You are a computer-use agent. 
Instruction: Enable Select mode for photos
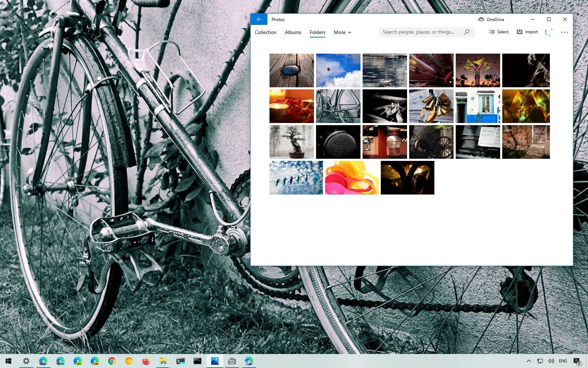tap(498, 32)
